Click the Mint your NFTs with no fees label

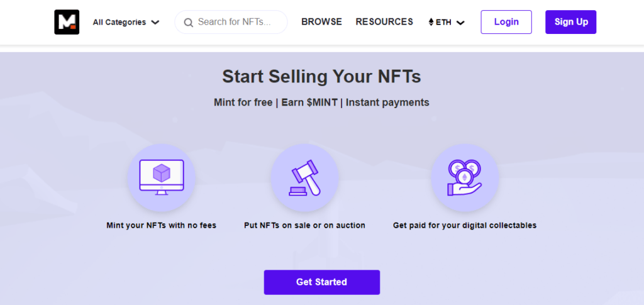[162, 225]
